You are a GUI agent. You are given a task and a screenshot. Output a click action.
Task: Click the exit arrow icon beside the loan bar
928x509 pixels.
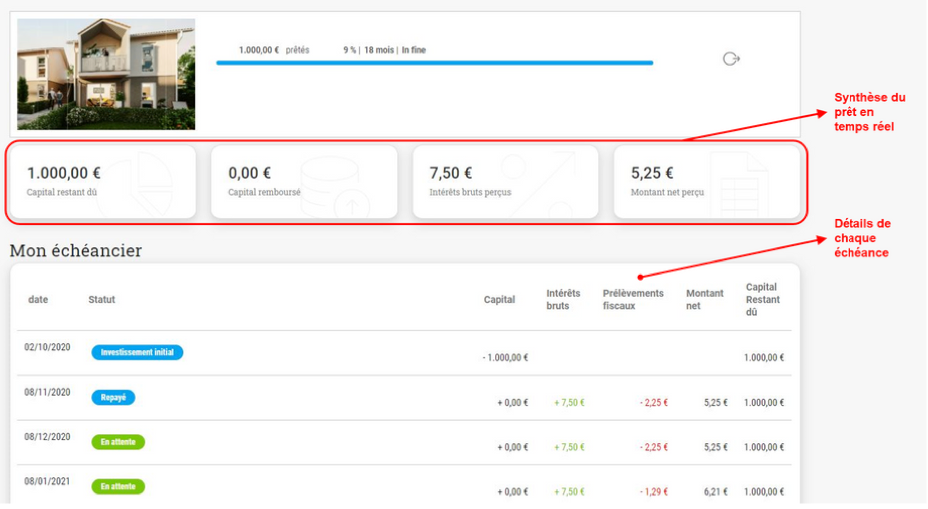[732, 59]
